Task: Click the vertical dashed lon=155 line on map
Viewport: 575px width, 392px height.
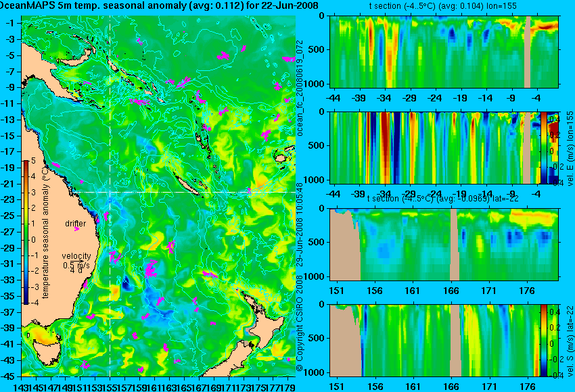Action: [110, 196]
